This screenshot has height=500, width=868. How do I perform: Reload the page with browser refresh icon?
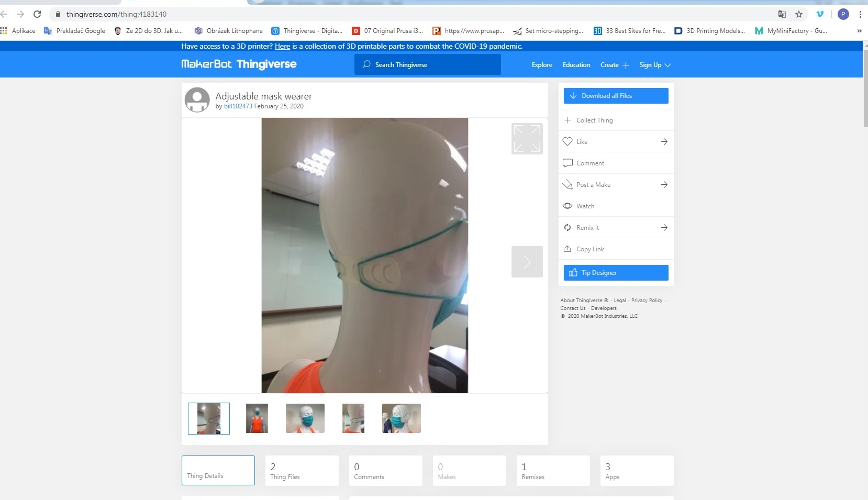pos(37,14)
